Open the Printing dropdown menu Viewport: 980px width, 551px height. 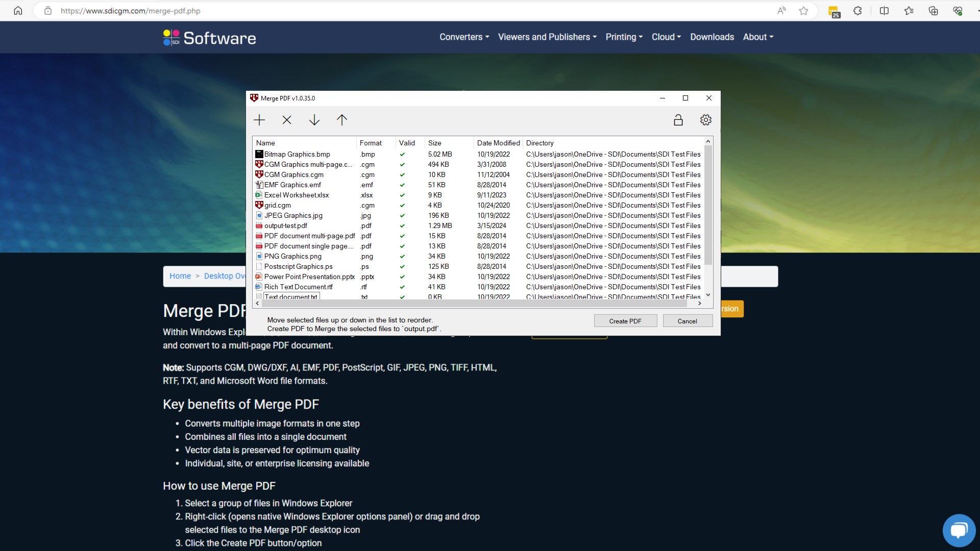624,37
